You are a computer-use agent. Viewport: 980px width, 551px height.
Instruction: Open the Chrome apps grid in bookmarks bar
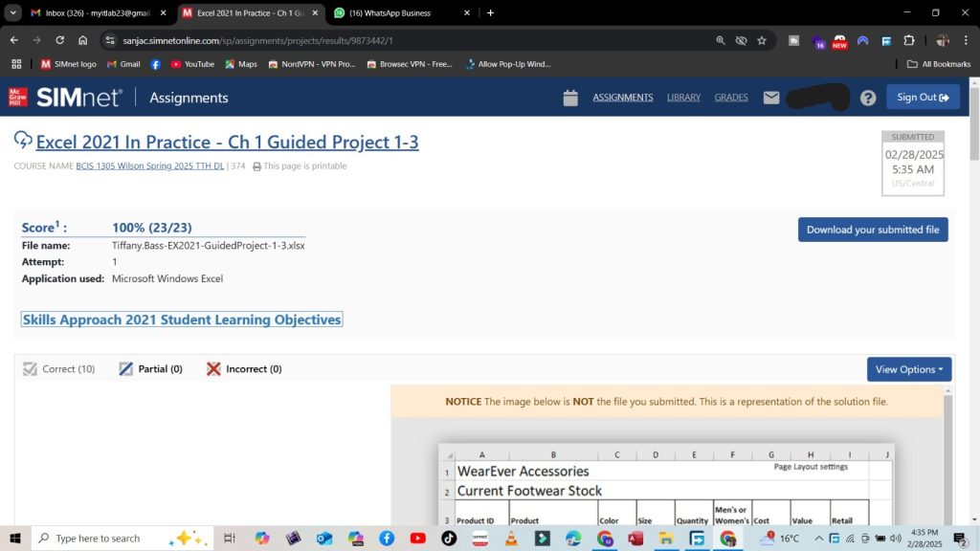(16, 64)
